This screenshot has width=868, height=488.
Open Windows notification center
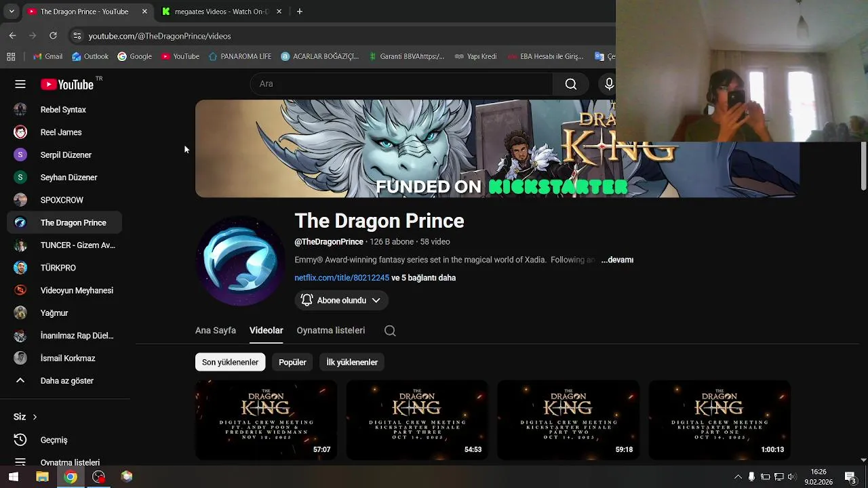[x=850, y=477]
